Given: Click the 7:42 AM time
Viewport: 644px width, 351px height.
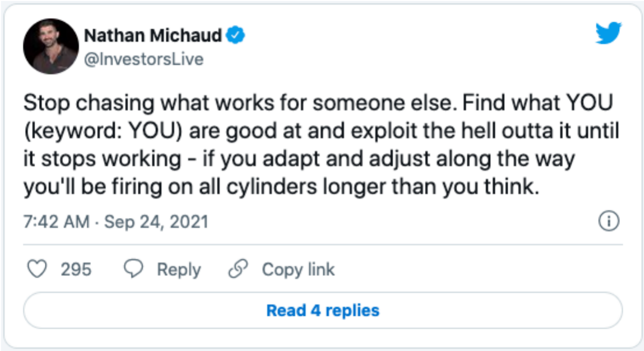Looking at the screenshot, I should point(58,222).
